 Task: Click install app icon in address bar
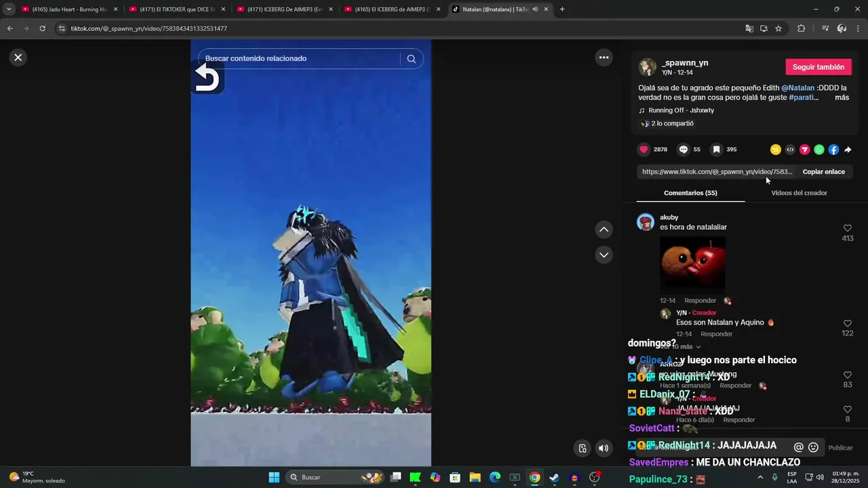[x=764, y=28]
